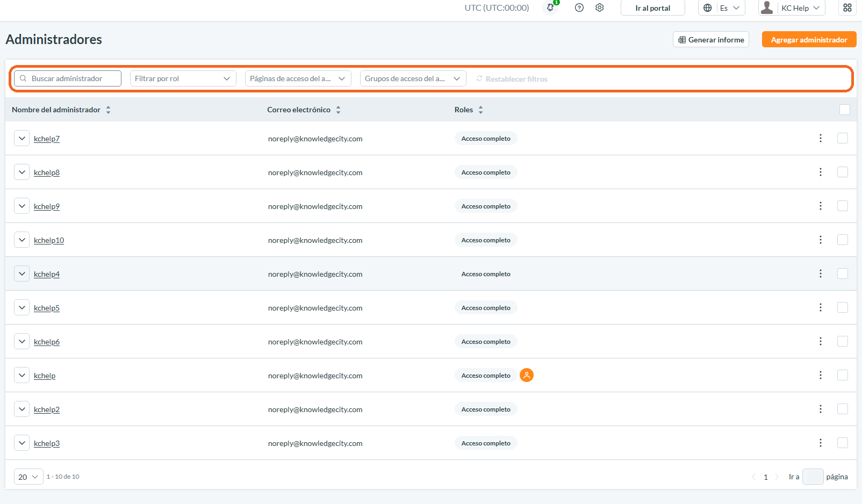Open the apps grid icon

847,8
